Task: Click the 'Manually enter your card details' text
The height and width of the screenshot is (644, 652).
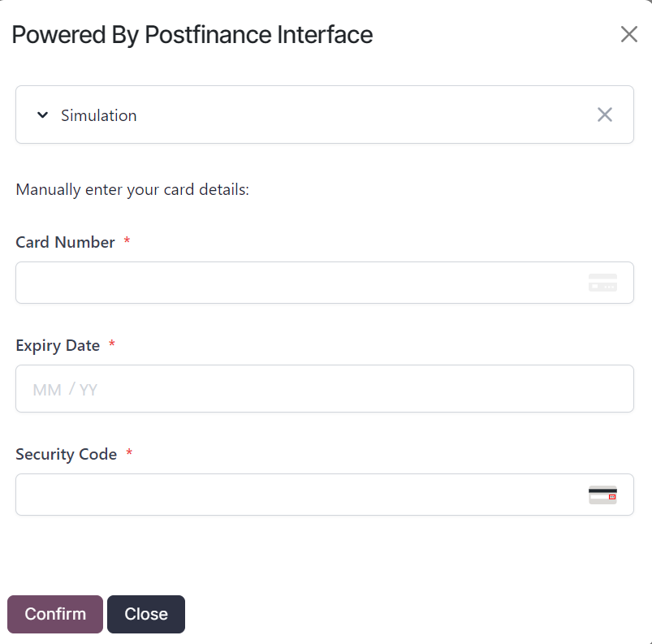Action: 132,189
